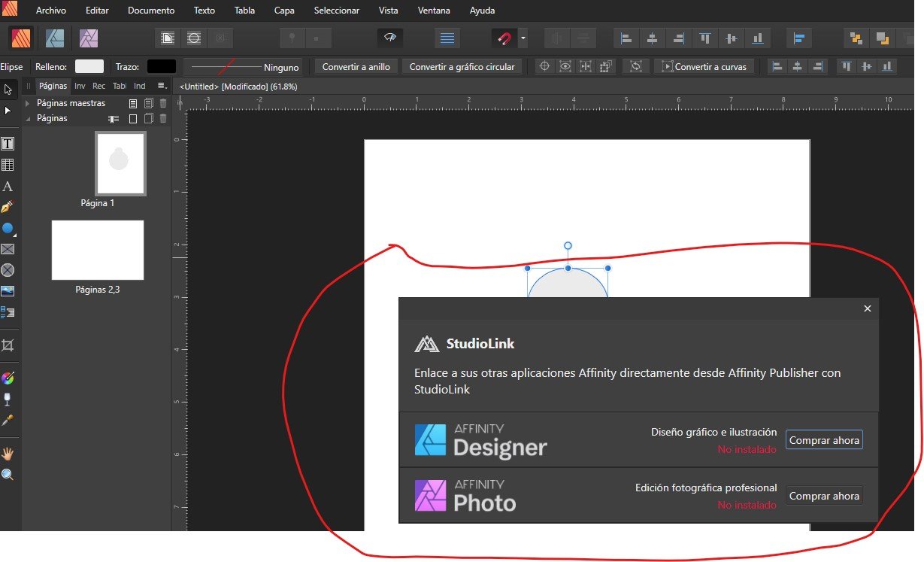
Task: Click Align Right in the main toolbar
Action: coord(679,38)
